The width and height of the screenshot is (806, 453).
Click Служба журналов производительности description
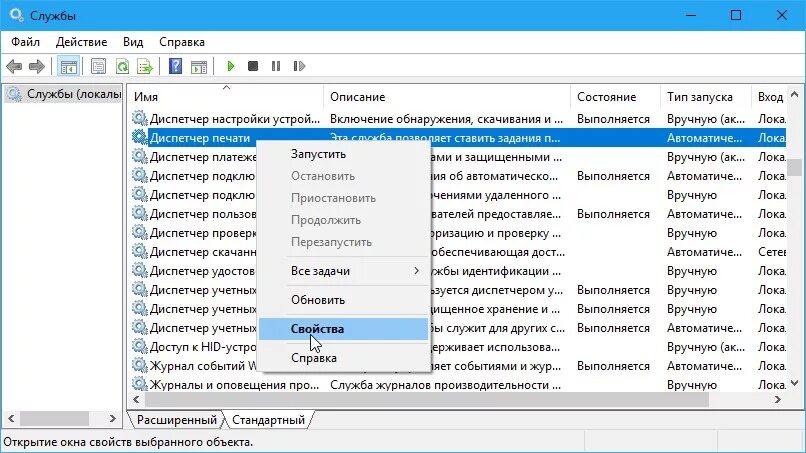[x=445, y=385]
